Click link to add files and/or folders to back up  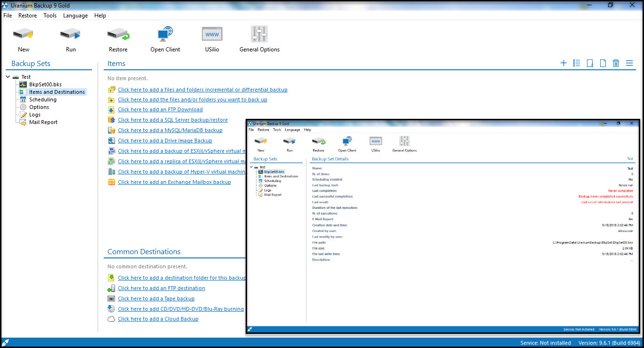pyautogui.click(x=192, y=99)
